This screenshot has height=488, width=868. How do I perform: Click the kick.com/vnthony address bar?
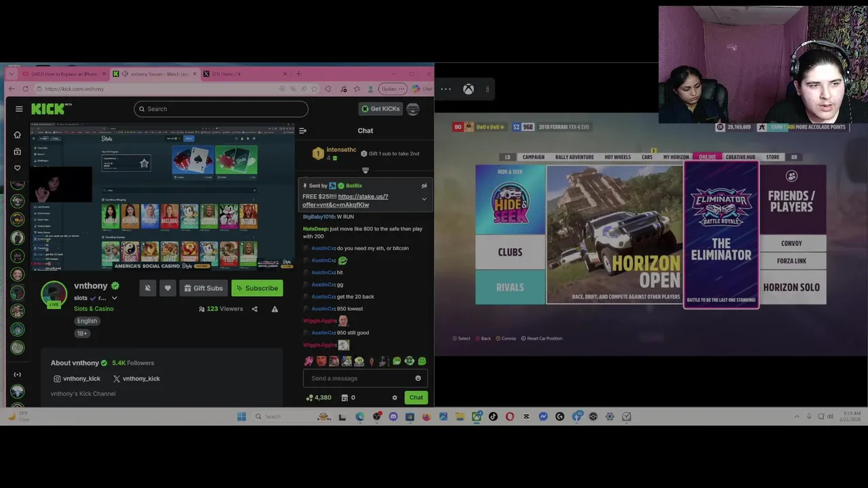156,89
